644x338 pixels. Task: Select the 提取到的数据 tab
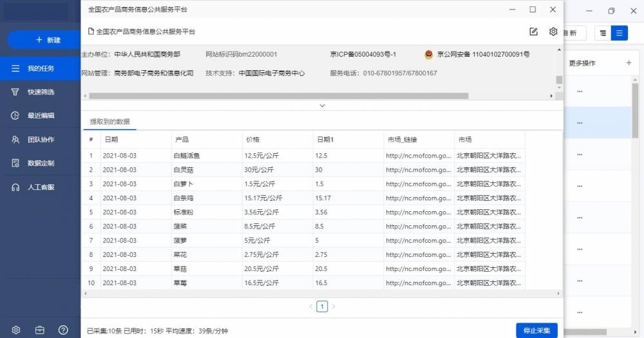click(109, 121)
